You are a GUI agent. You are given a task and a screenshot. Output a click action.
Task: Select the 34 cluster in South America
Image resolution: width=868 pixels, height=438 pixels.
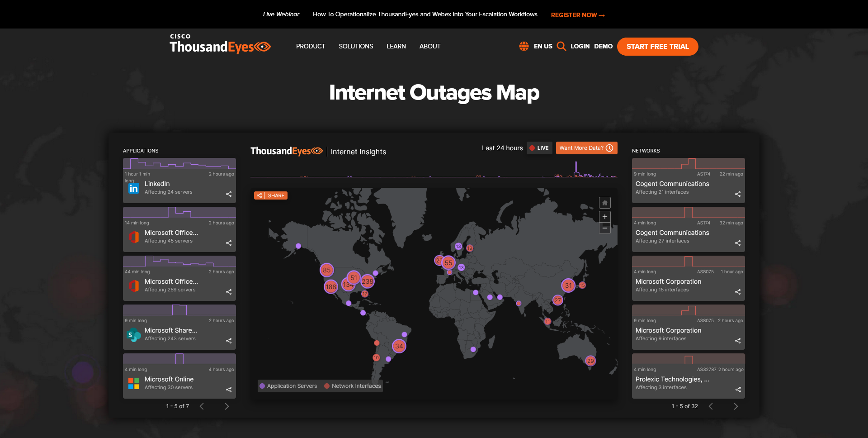point(399,346)
